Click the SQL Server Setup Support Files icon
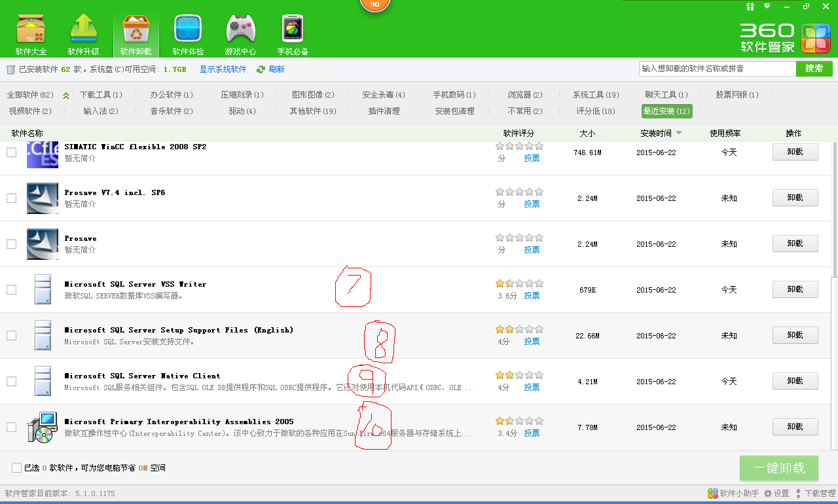Screen dimensions: 838x504 43,335
